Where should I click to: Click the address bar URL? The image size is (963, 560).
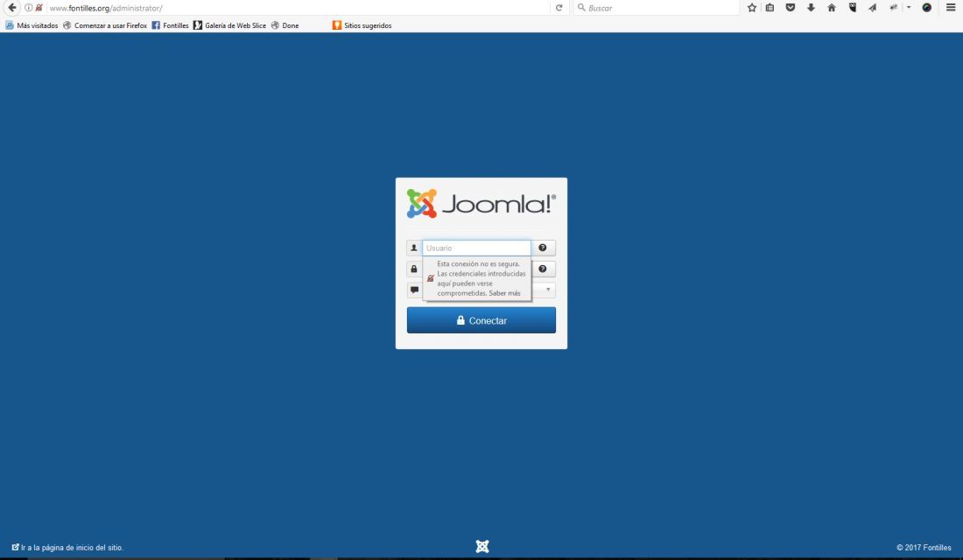(106, 8)
